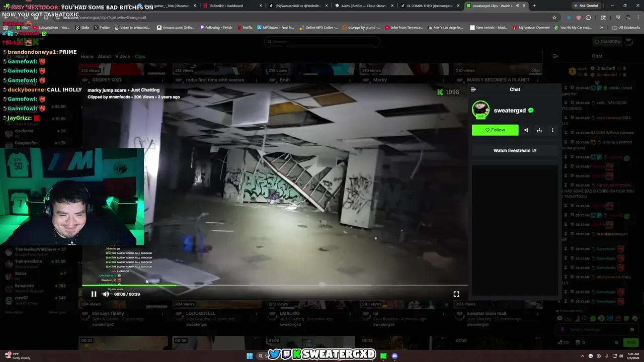Open chat settings gear icon
Screen dimensions: 644x362
point(616,342)
